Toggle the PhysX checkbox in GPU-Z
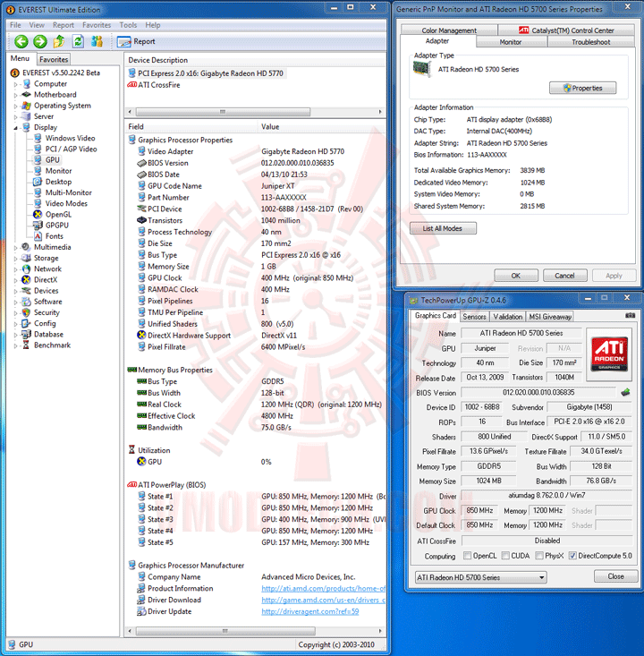 (539, 556)
